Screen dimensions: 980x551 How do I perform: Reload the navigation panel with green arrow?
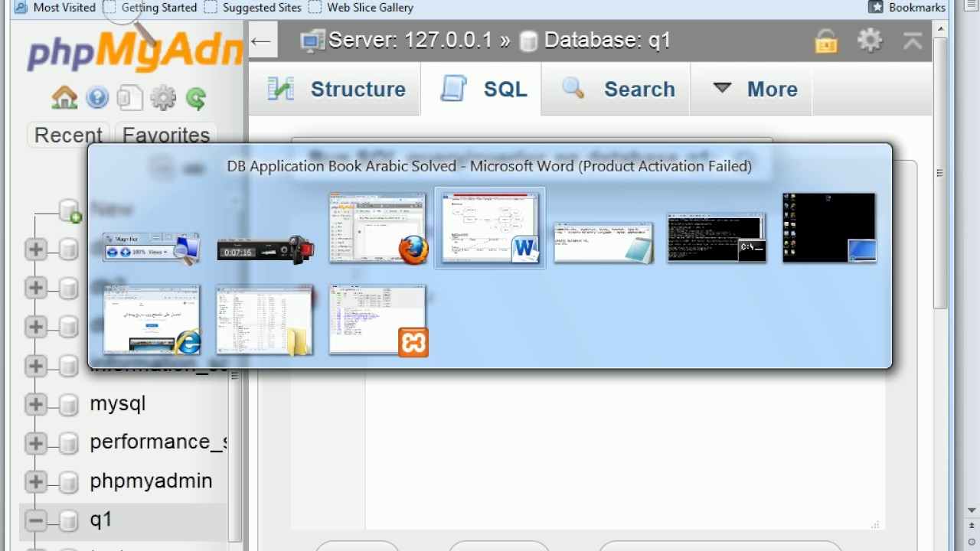[x=196, y=98]
